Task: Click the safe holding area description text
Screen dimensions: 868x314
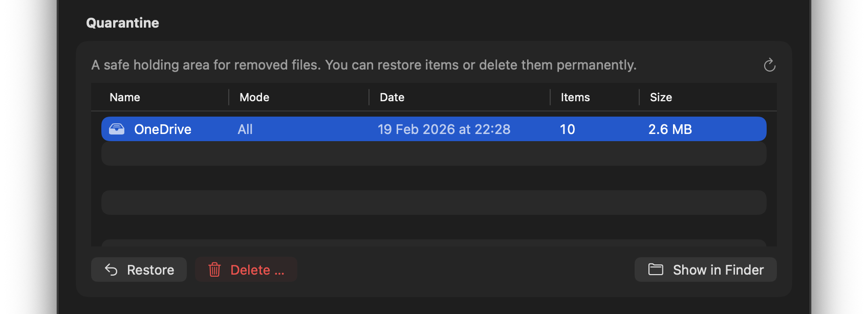Action: (x=363, y=65)
